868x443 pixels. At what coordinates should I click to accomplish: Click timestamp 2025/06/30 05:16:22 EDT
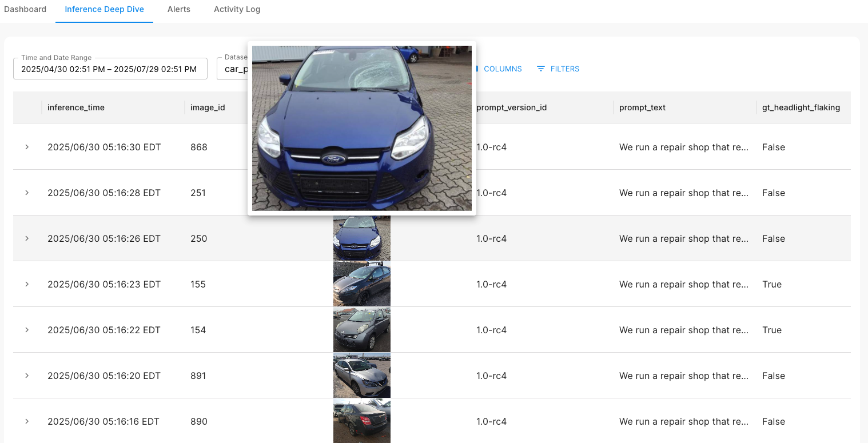coord(104,330)
